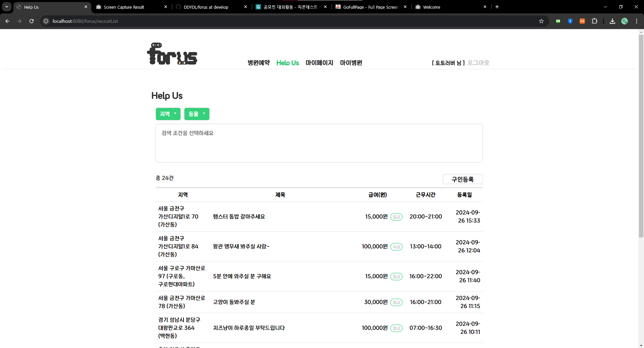Click address 서울 금천구 가산디지털1로 70

tap(178, 217)
